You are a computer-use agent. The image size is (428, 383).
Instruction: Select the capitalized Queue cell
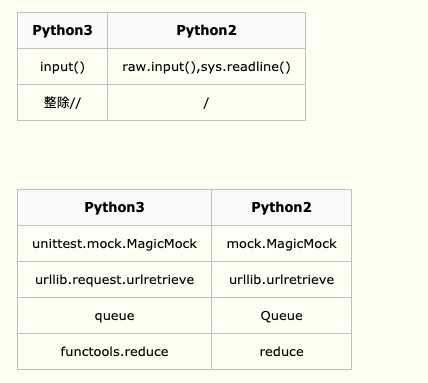point(281,316)
